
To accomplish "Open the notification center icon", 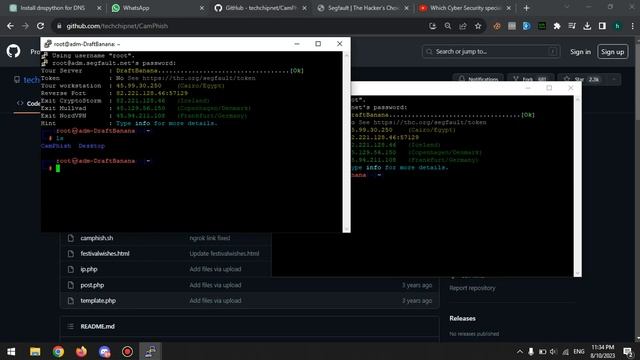I will point(628,351).
